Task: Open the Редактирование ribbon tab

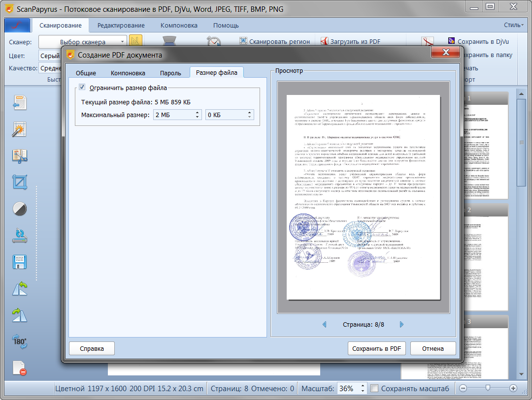Action: point(121,26)
